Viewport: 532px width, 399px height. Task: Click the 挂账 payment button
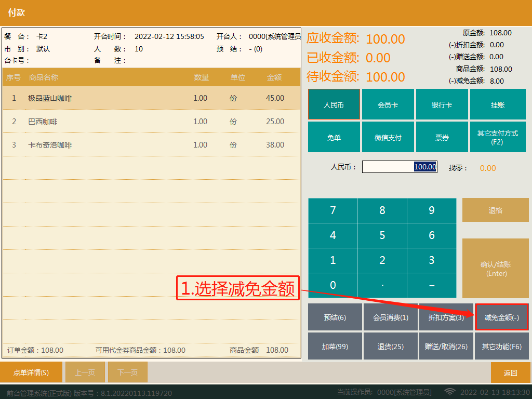[498, 104]
